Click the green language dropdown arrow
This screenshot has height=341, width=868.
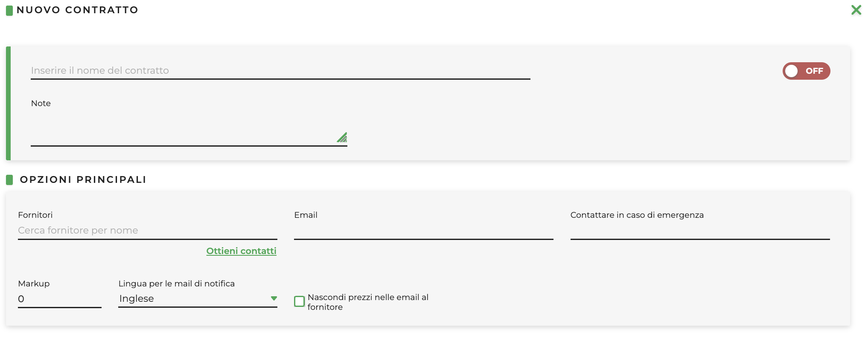(274, 298)
